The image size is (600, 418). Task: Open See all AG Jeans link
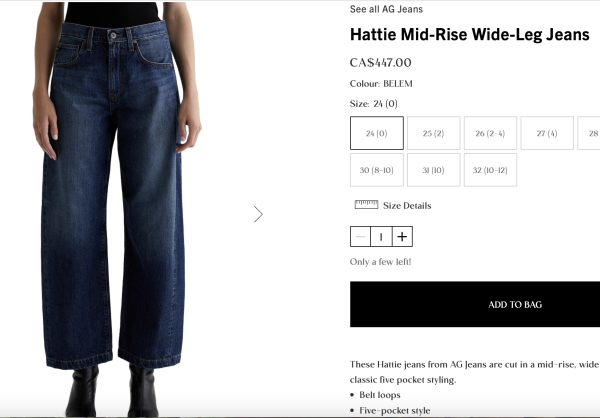(386, 9)
